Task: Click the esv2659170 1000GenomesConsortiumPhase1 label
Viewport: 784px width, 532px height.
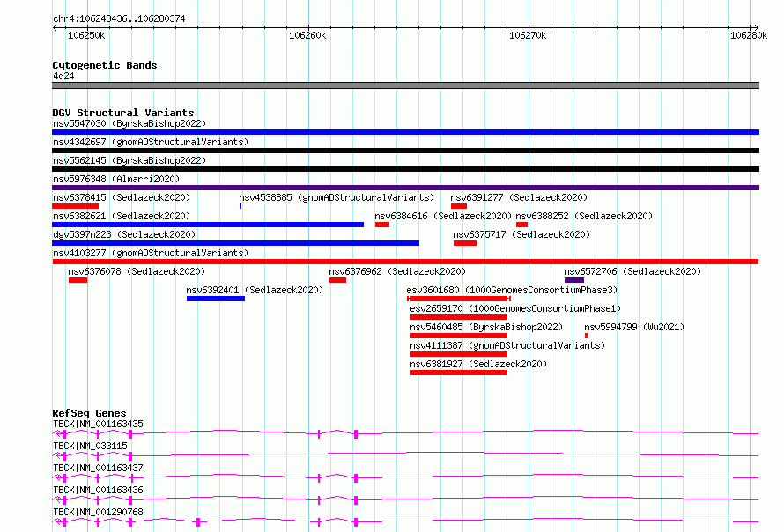Action: (x=515, y=308)
